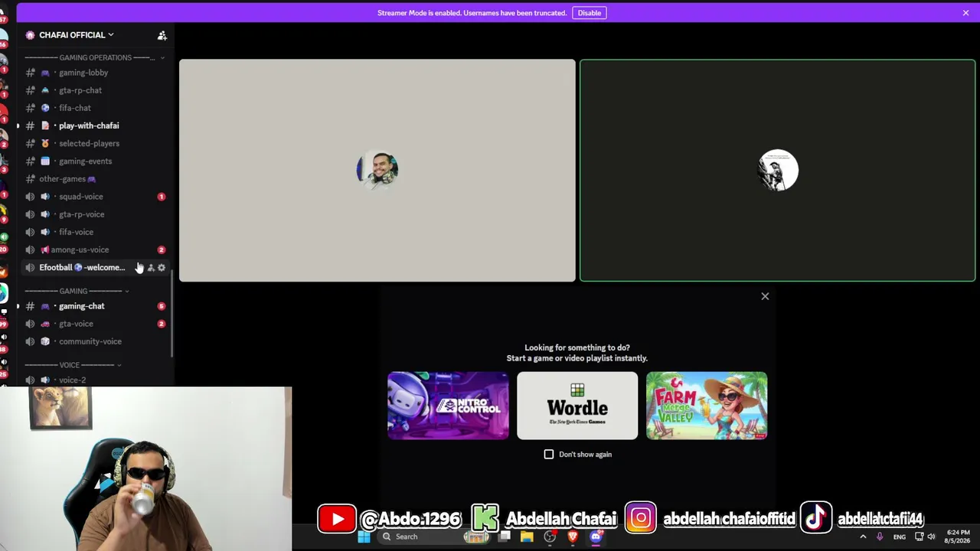Collapse the GAMING category header
The height and width of the screenshot is (551, 980).
pos(77,291)
